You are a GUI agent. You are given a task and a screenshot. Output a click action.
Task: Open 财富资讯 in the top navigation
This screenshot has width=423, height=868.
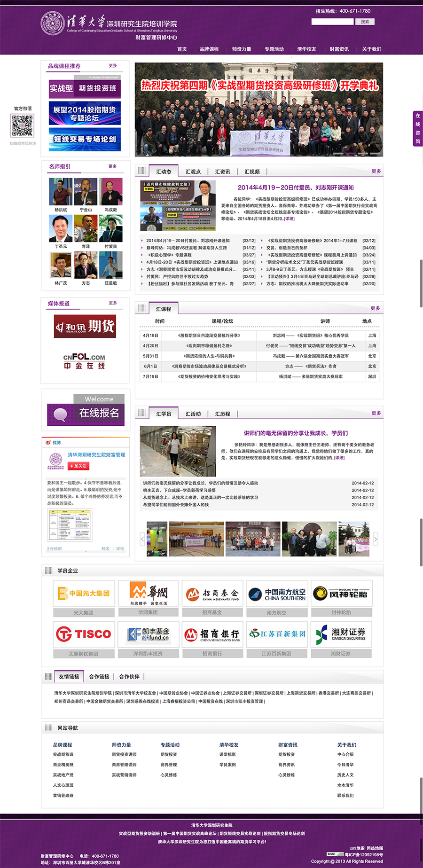339,49
